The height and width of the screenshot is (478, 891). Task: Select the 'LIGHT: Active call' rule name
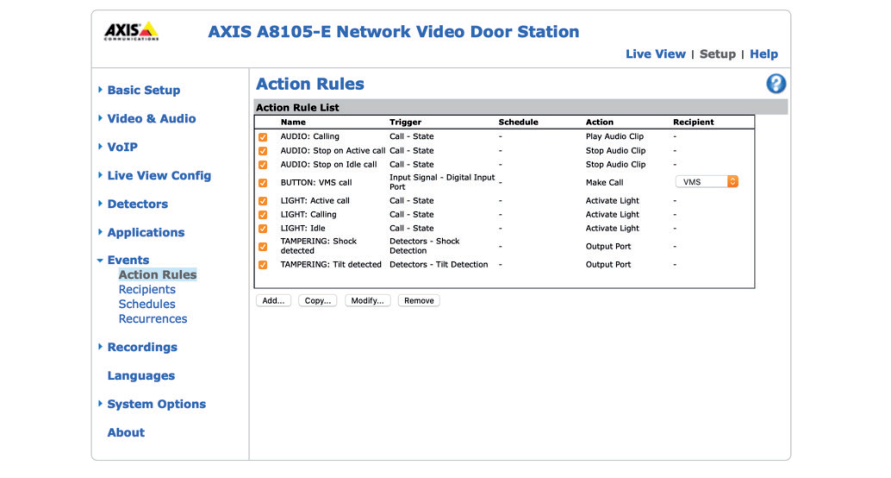coord(315,201)
